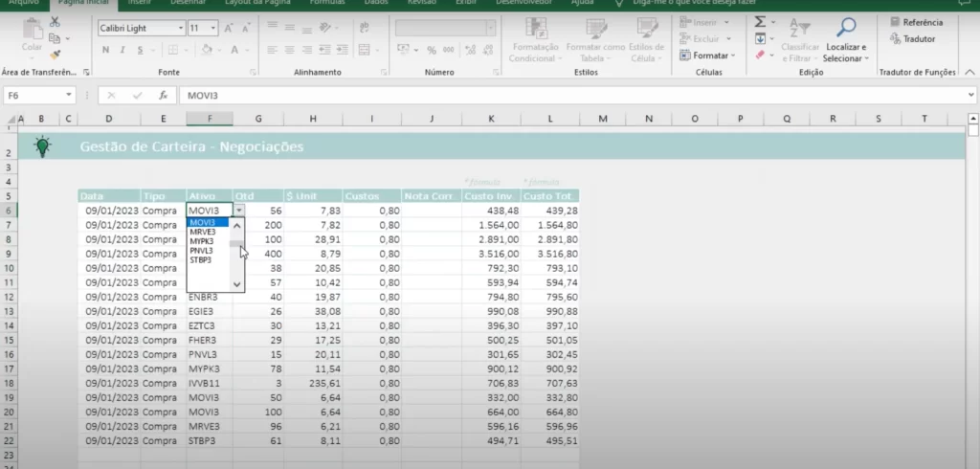
Task: Click the AutoSum sigma icon
Action: (760, 22)
